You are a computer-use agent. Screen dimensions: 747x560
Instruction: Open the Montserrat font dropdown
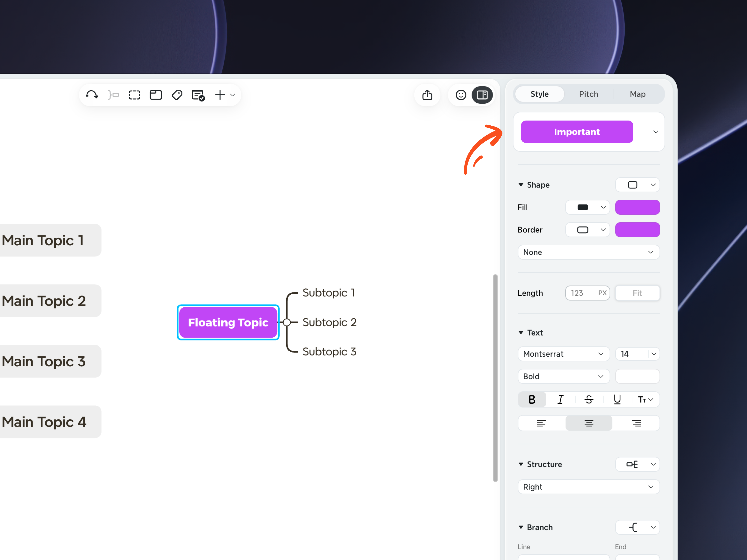pos(564,354)
